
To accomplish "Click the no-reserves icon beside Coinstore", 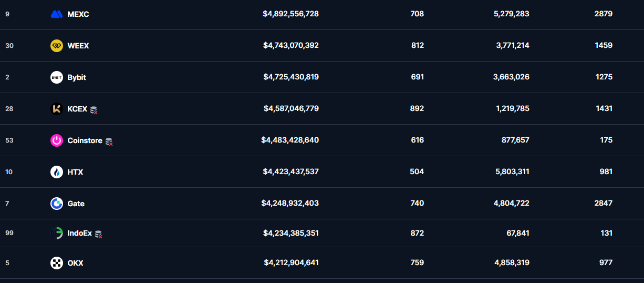I will 109,141.
